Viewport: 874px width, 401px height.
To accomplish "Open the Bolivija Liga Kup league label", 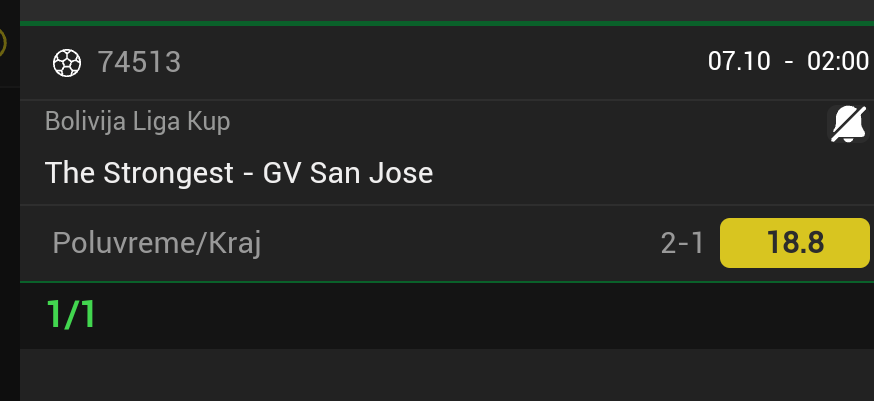I will click(x=137, y=122).
